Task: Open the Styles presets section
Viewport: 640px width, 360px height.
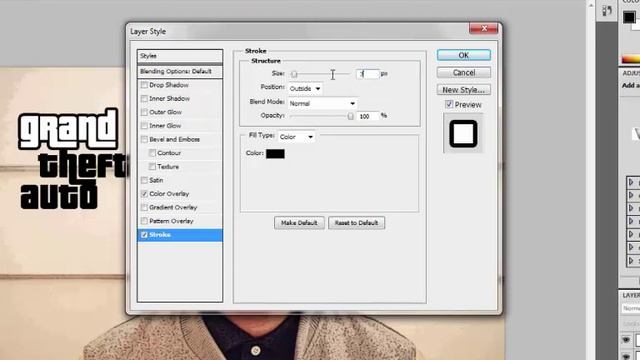Action: (180, 56)
